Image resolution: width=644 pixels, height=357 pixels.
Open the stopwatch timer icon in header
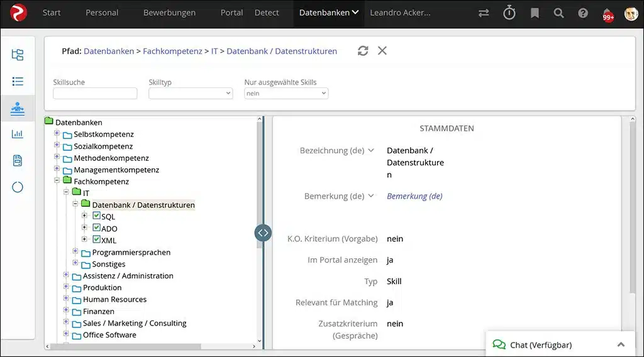point(509,13)
